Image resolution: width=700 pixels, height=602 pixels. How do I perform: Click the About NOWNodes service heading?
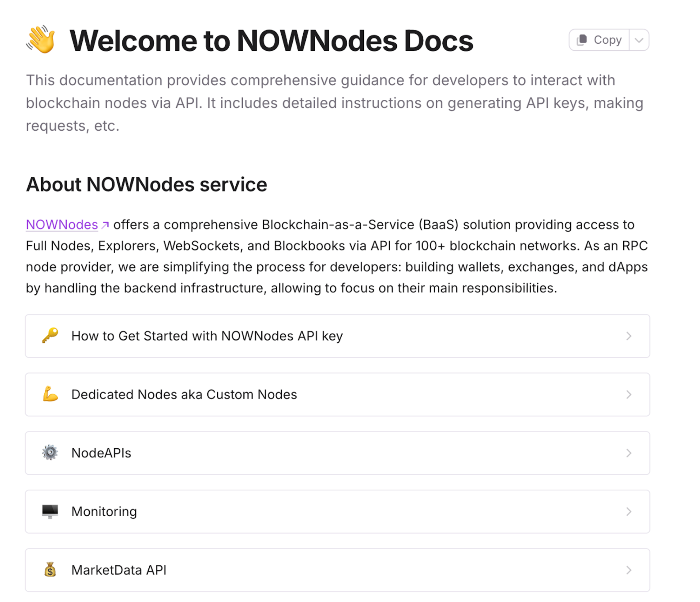[x=147, y=184]
